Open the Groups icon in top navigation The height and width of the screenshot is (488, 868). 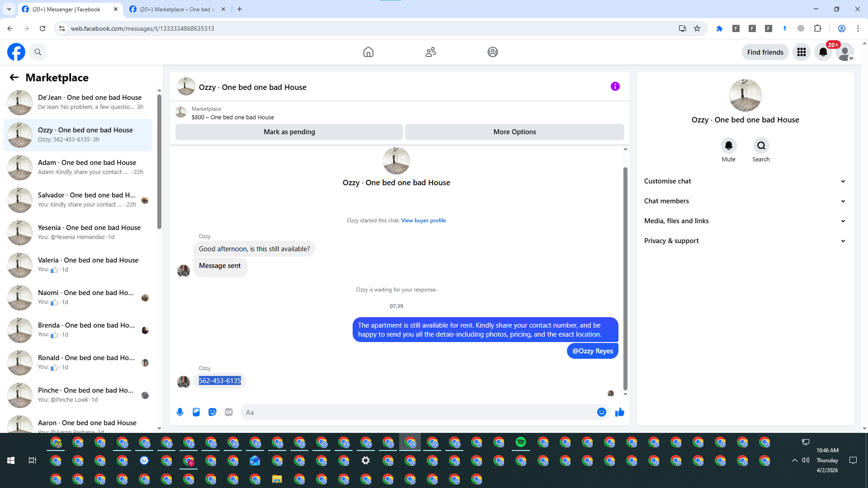493,52
